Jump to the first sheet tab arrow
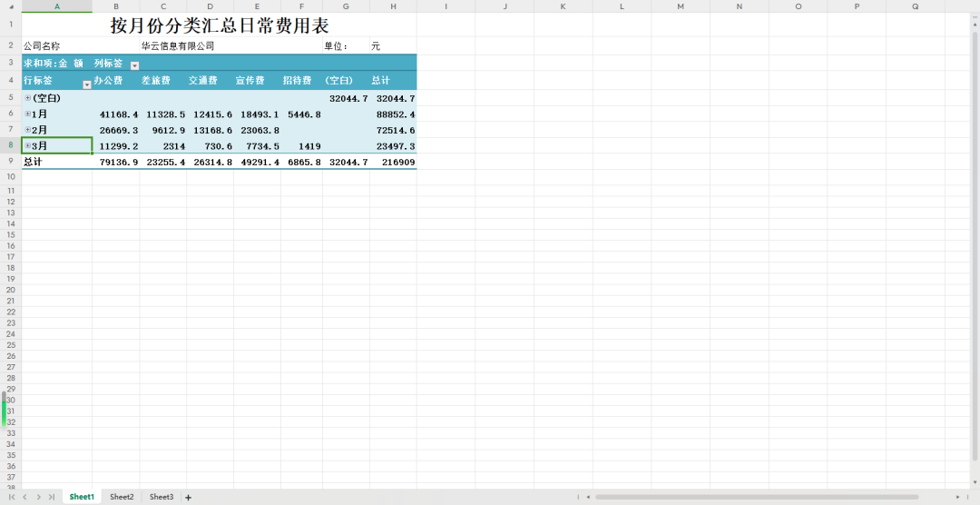The image size is (980, 505). click(12, 497)
